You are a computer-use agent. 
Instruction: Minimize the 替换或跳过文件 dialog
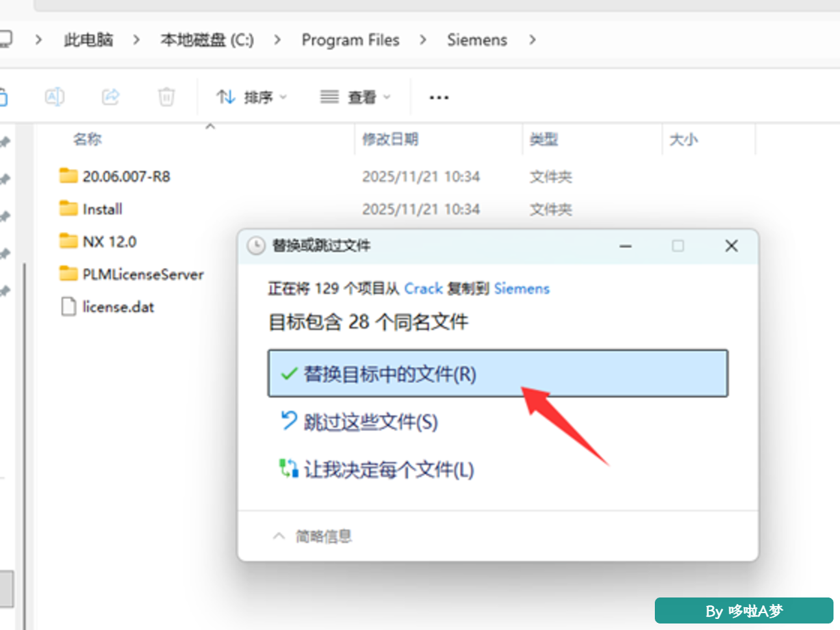[x=626, y=246]
